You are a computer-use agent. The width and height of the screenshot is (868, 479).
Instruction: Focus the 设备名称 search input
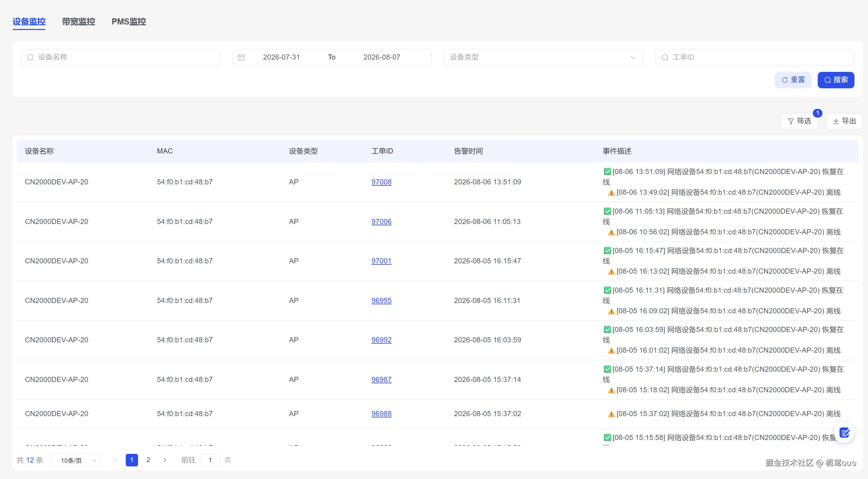(x=120, y=57)
